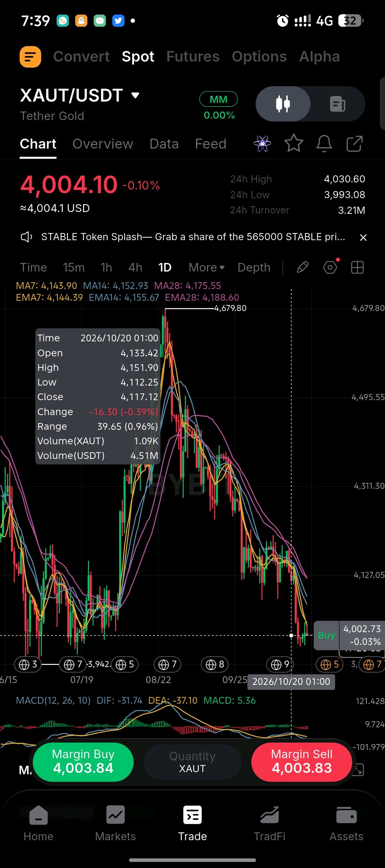The image size is (385, 868).
Task: Expand the More timeframes dropdown
Action: coord(206,268)
